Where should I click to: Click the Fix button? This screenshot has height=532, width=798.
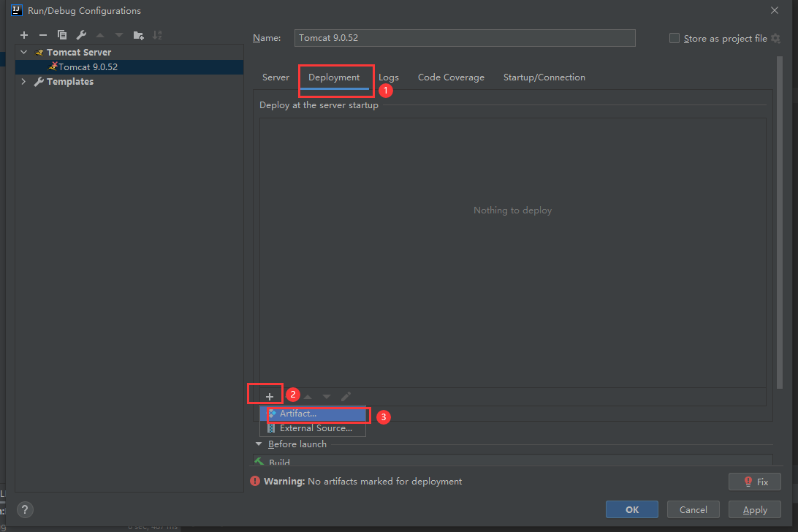click(754, 482)
